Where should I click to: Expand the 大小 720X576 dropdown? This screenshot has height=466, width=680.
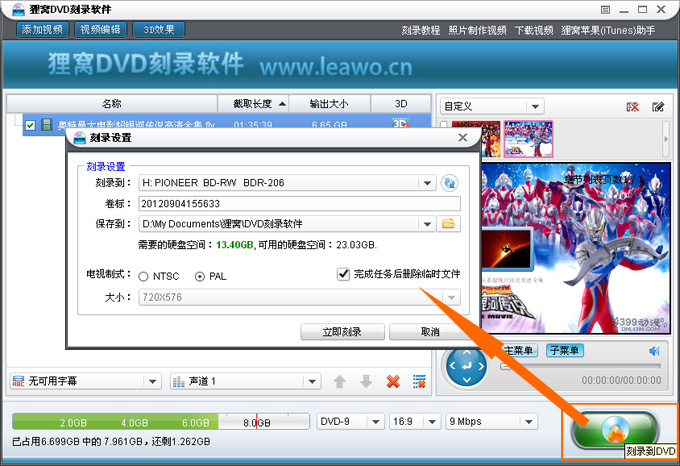451,297
